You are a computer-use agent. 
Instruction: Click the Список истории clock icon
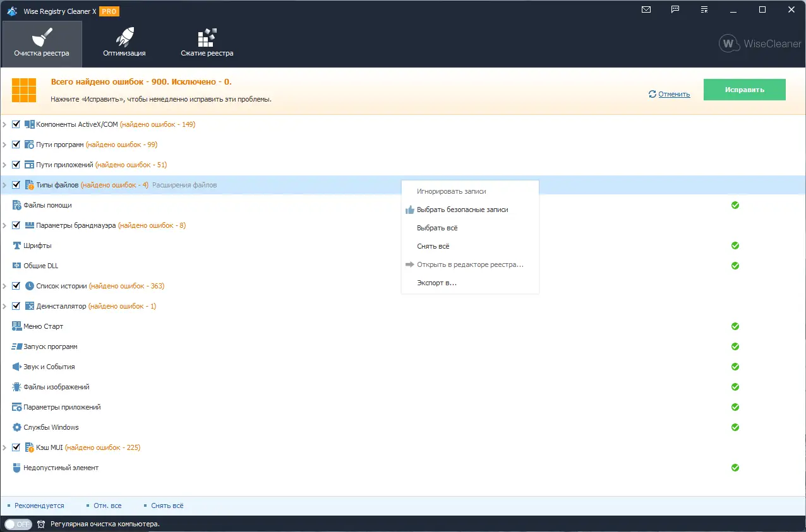click(x=30, y=286)
